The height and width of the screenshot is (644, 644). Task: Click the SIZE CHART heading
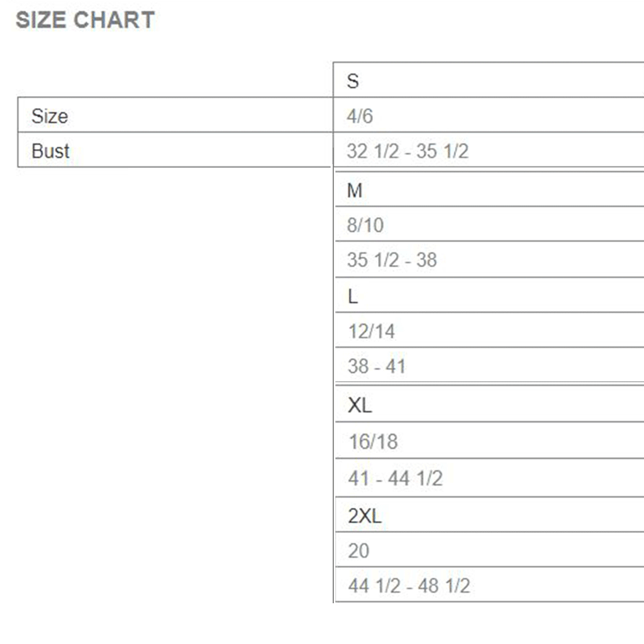[85, 20]
